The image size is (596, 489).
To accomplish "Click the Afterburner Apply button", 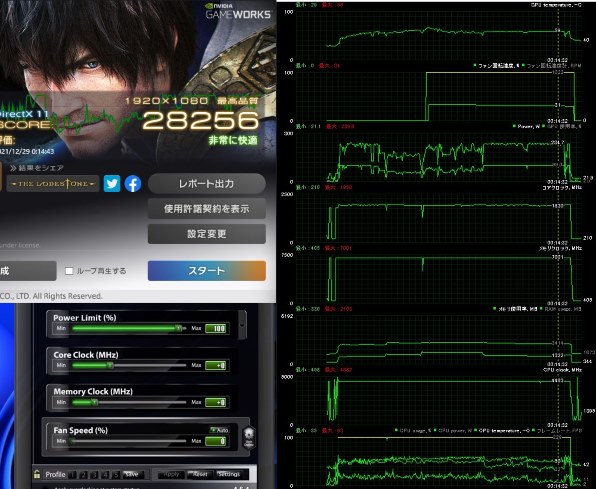I will pyautogui.click(x=171, y=475).
